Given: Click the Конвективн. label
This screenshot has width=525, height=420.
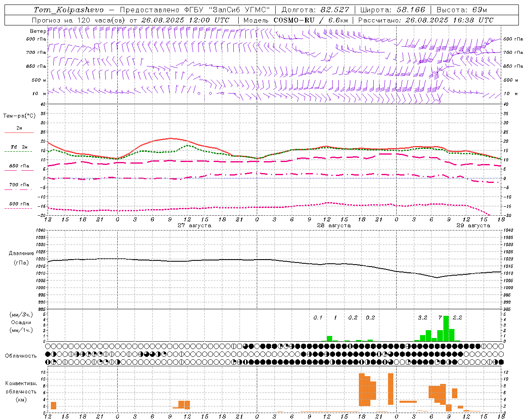Looking at the screenshot, I should pyautogui.click(x=21, y=383).
